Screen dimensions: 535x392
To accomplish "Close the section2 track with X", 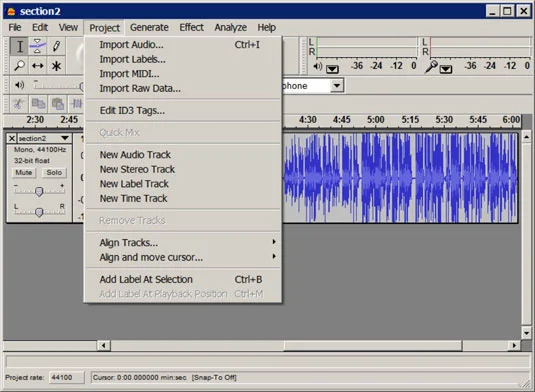I will (12, 138).
